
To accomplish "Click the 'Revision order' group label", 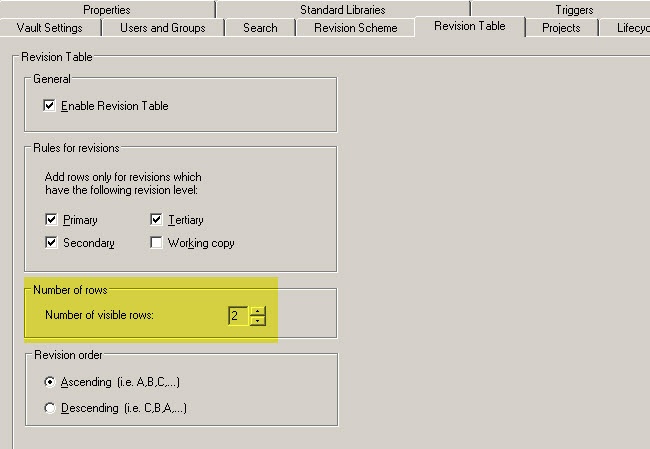I will point(68,355).
